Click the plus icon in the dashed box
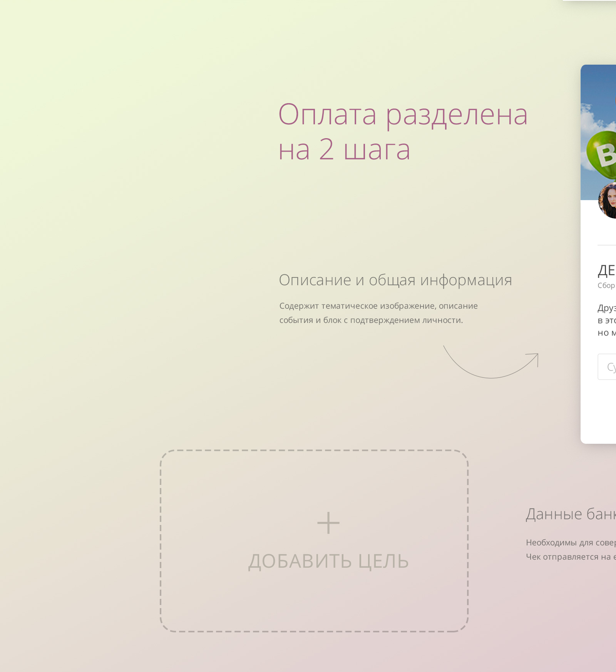This screenshot has height=672, width=616. coord(328,523)
